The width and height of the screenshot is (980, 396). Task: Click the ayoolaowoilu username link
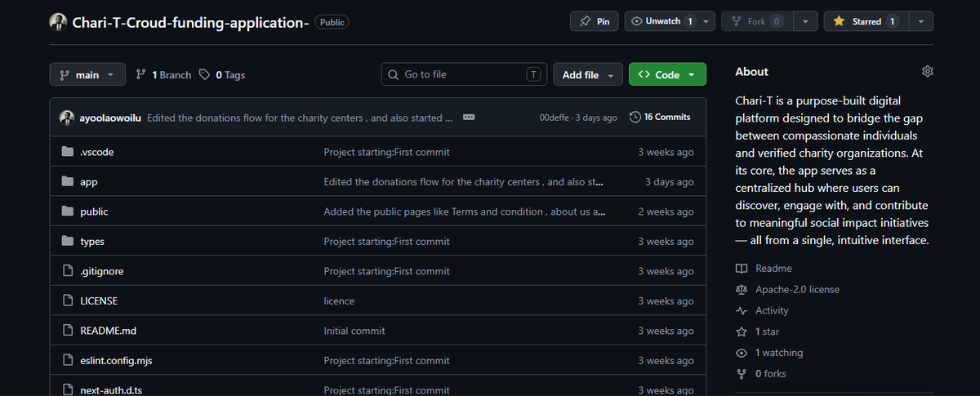[x=110, y=118]
